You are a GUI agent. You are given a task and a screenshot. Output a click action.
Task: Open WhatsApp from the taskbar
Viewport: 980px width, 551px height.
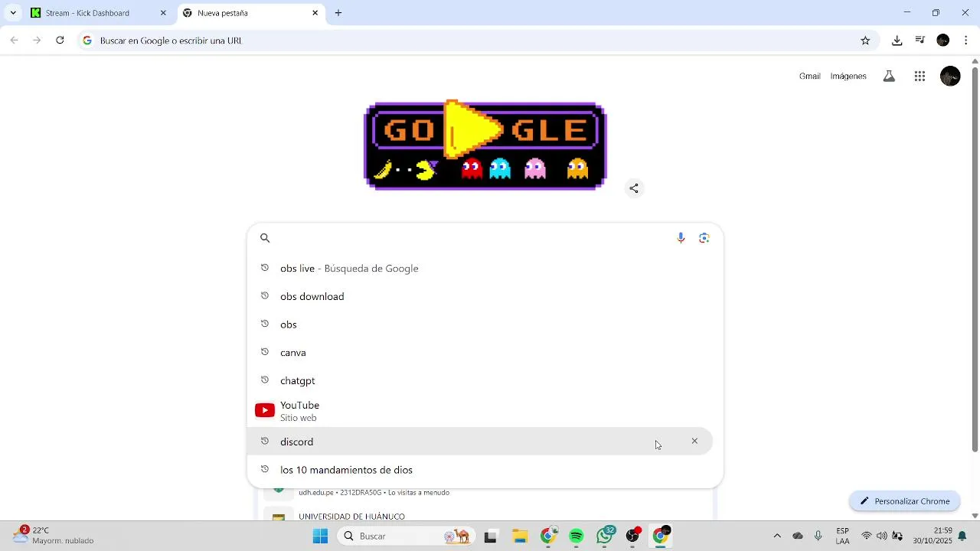coord(605,536)
